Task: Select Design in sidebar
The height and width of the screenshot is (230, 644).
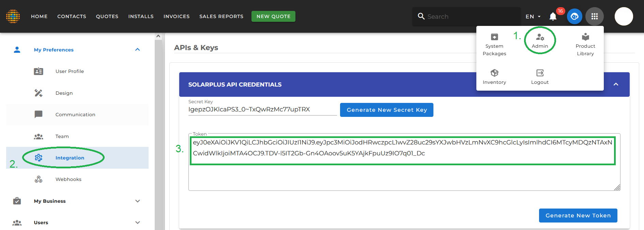Action: [x=64, y=93]
